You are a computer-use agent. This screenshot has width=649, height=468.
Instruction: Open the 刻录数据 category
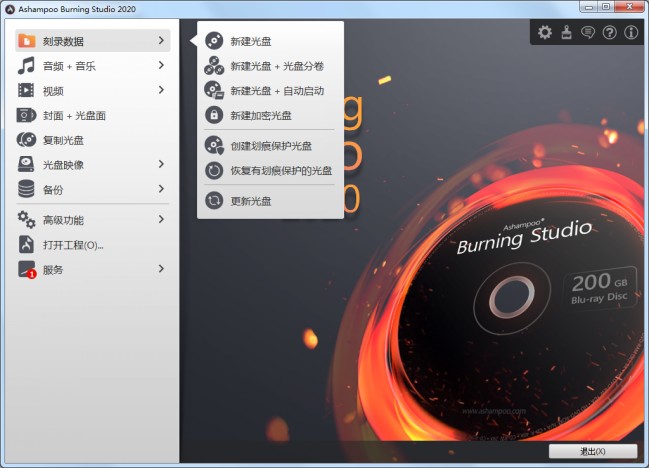pos(93,41)
